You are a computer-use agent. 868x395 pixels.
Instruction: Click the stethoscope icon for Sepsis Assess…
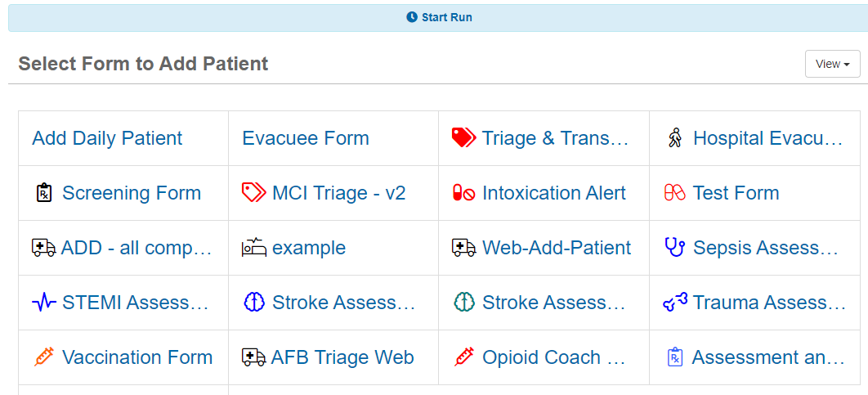675,248
